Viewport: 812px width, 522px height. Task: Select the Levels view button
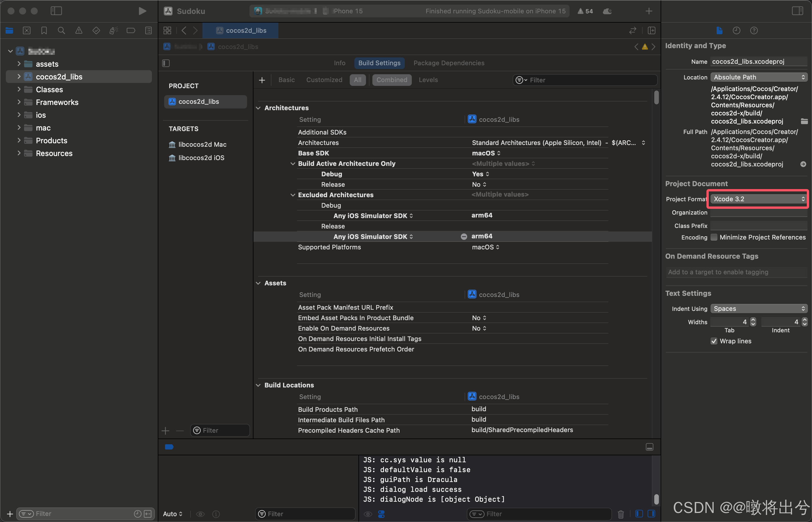(x=428, y=80)
